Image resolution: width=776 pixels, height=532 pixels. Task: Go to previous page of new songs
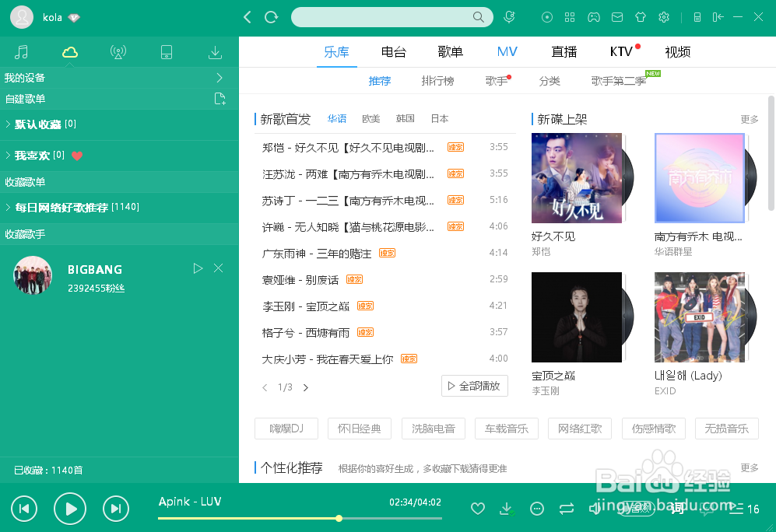tap(265, 387)
